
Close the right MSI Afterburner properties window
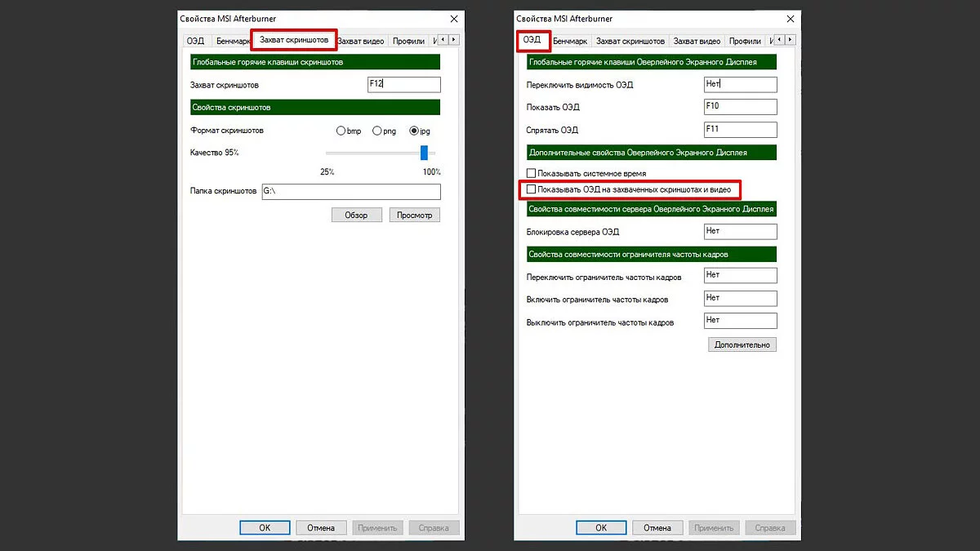tap(789, 19)
